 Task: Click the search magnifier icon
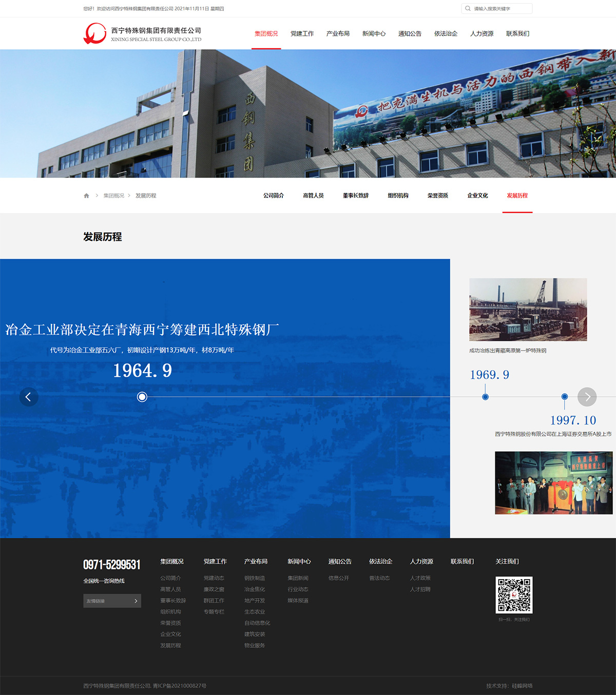(468, 9)
